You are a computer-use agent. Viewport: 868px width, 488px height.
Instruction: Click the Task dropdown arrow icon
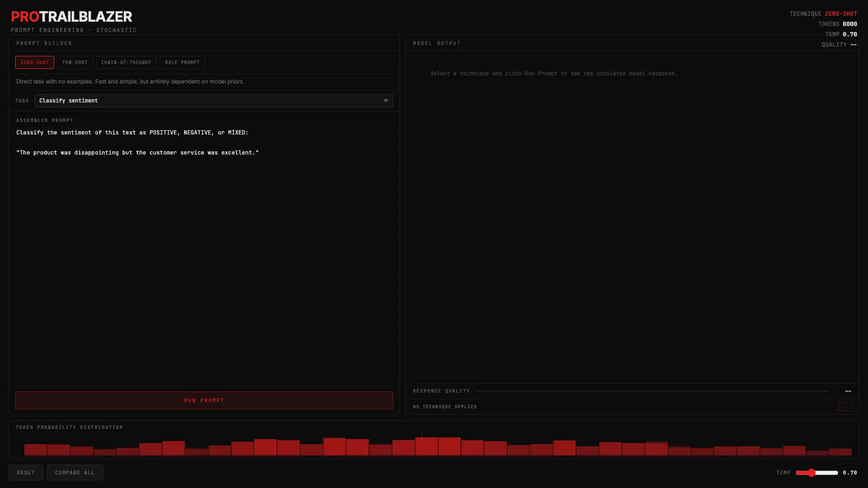pos(386,101)
